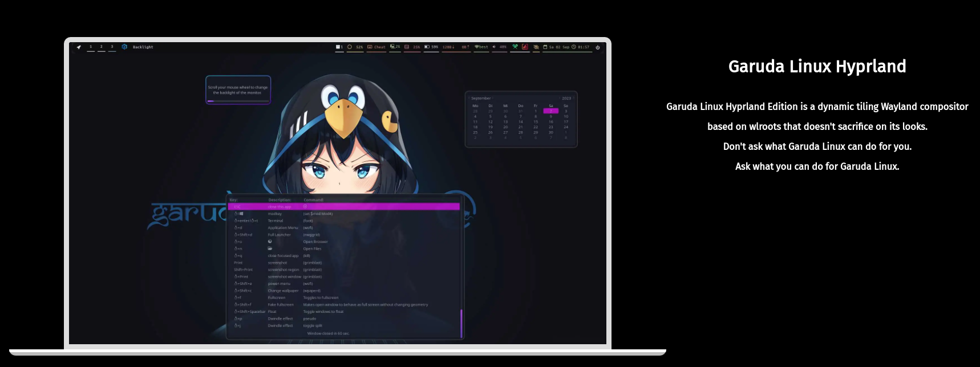Click the 0B network upload value

tap(465, 47)
